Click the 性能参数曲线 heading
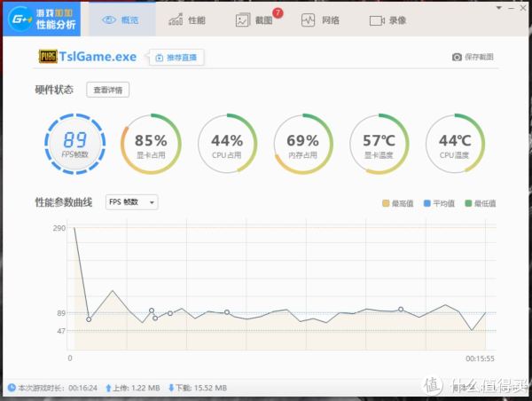532x401 pixels. (x=64, y=202)
